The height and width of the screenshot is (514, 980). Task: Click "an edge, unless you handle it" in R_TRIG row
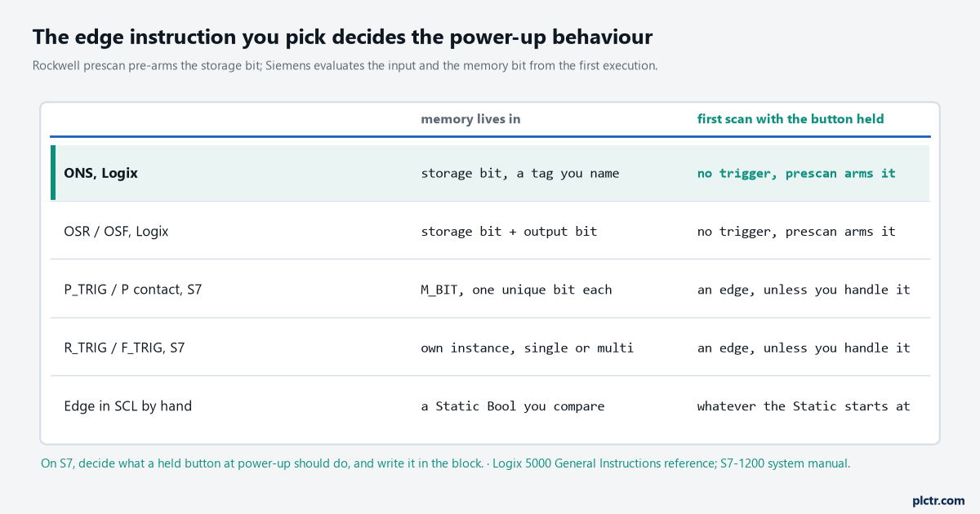804,348
